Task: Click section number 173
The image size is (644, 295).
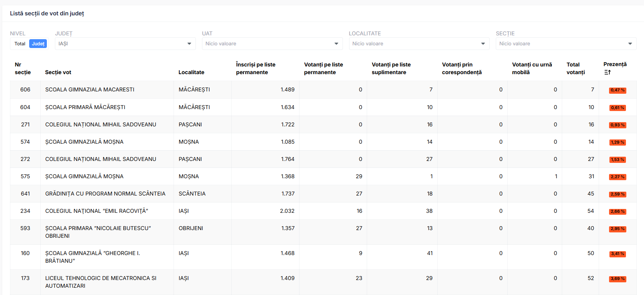Action: (x=25, y=278)
